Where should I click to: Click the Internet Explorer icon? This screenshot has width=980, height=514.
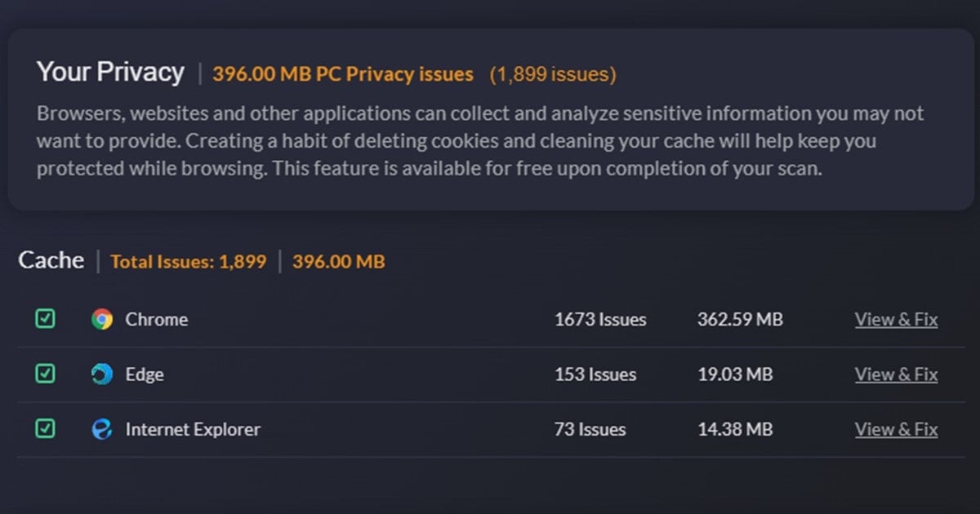pos(102,429)
